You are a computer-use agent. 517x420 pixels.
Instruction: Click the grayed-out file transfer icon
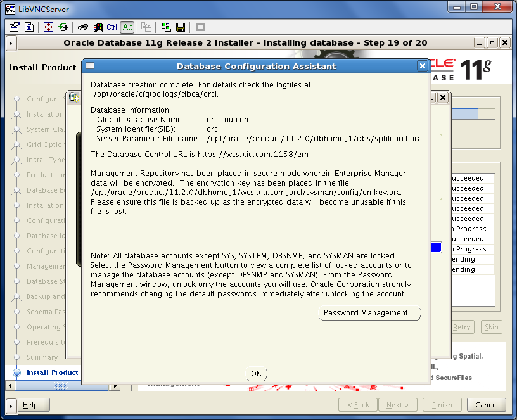pos(146,27)
